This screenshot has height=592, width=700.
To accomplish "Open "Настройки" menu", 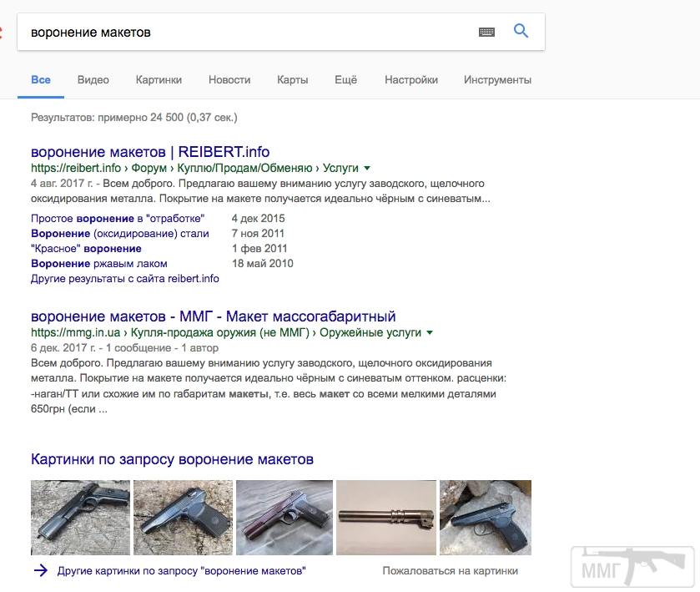I will (411, 80).
